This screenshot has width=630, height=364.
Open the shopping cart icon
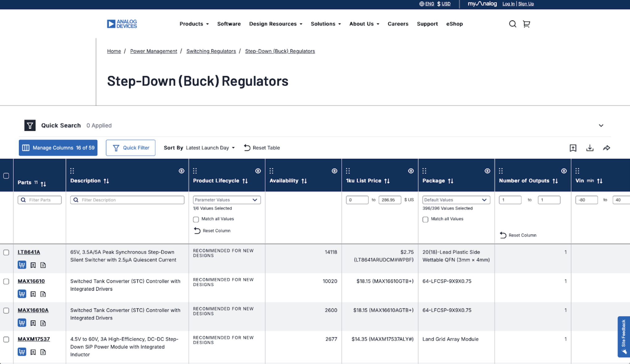click(526, 24)
